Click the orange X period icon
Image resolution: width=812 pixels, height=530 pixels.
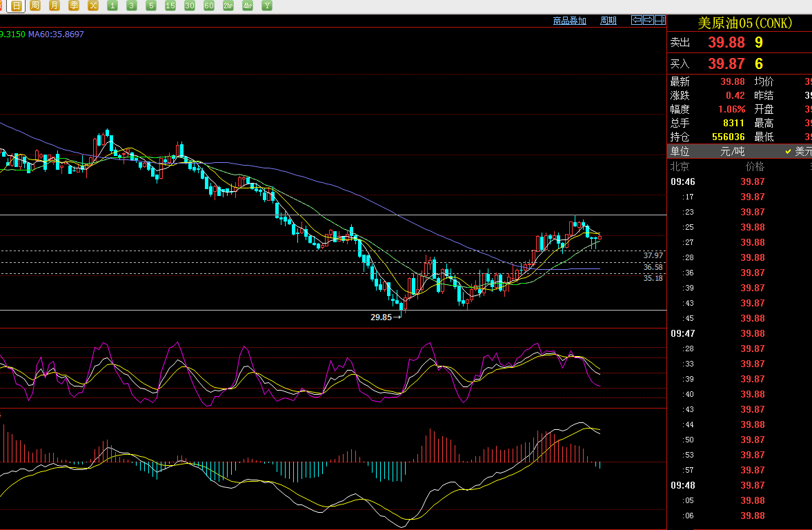[93, 6]
